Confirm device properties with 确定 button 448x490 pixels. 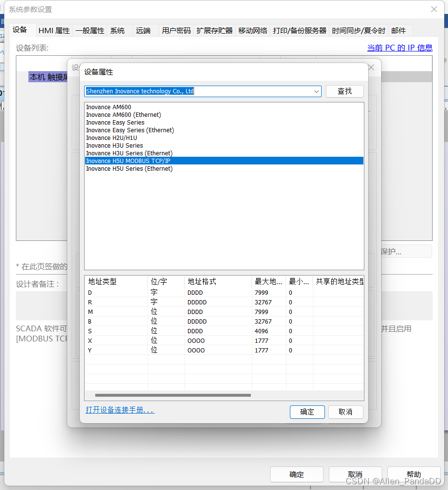(x=307, y=412)
